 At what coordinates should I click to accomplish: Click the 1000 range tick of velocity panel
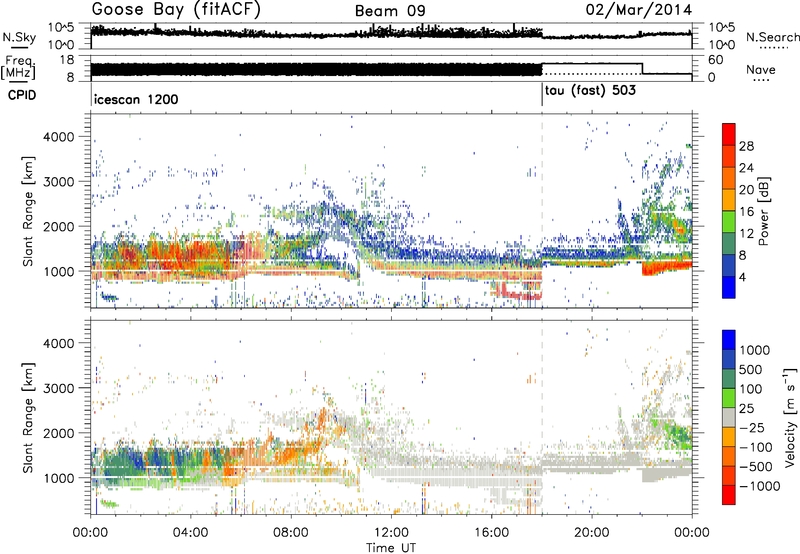[x=59, y=478]
